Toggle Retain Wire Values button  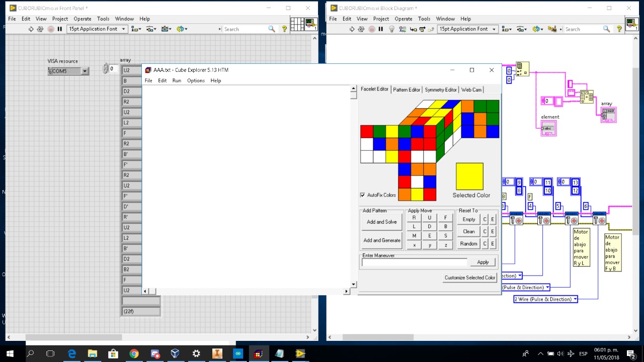coord(403,29)
